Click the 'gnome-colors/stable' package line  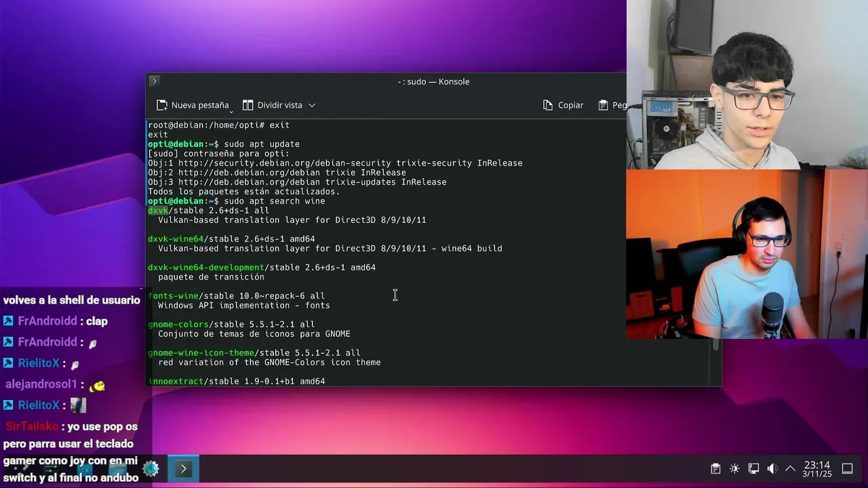[231, 325]
